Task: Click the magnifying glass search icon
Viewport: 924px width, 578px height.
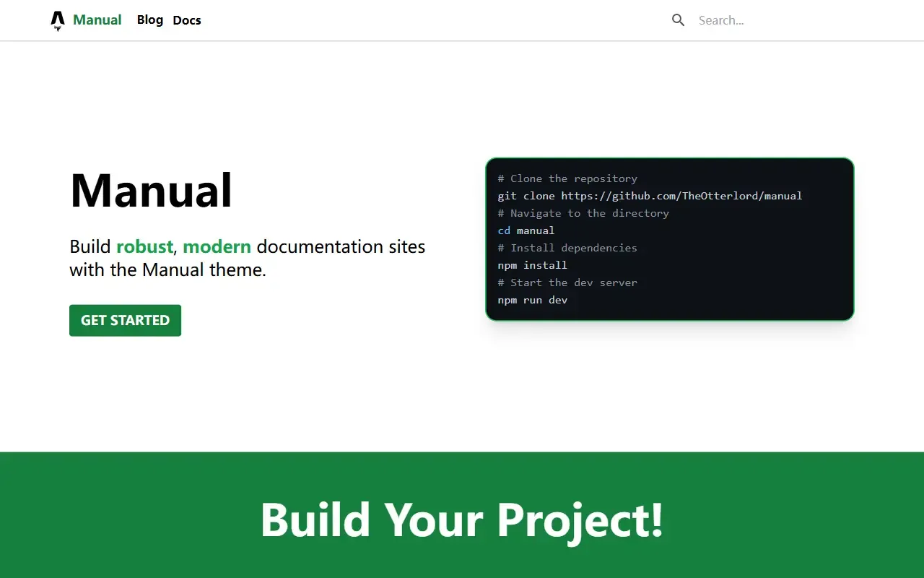Action: (678, 20)
